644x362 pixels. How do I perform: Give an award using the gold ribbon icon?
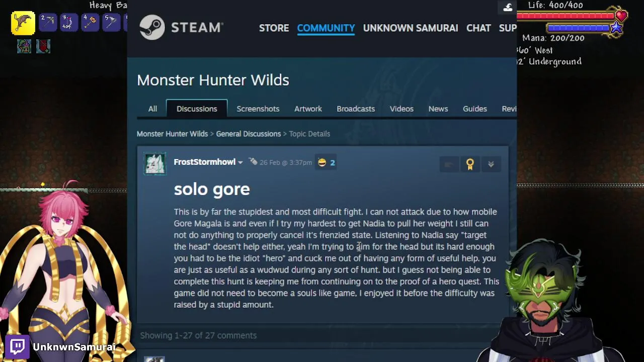tap(470, 164)
